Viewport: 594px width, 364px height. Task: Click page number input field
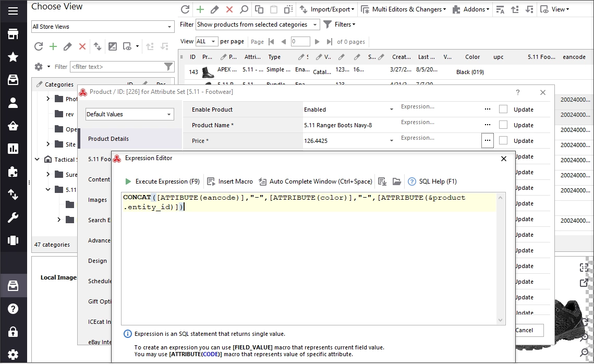[x=300, y=42]
